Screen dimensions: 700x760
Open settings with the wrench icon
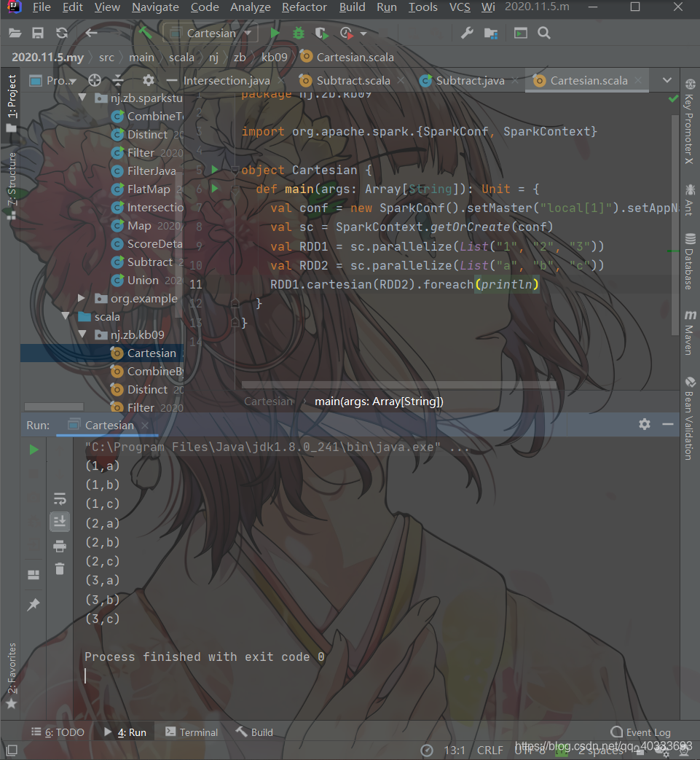pyautogui.click(x=467, y=33)
